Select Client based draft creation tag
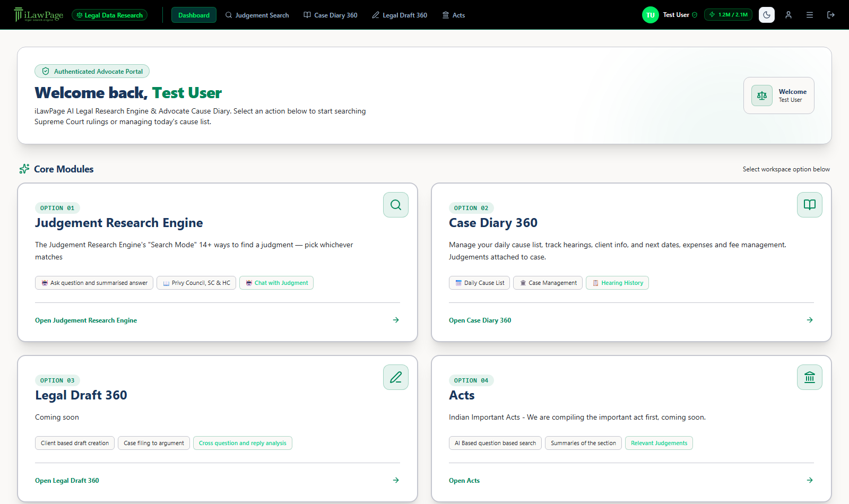 pyautogui.click(x=75, y=443)
